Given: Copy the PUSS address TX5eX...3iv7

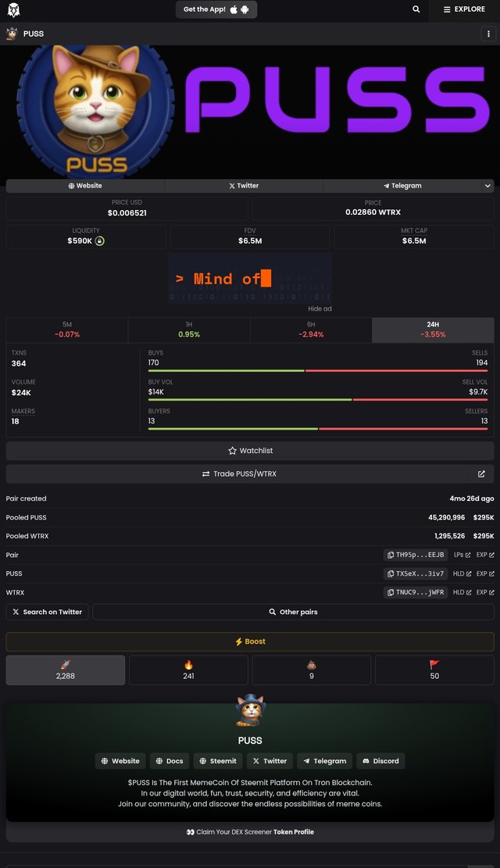Looking at the screenshot, I should pos(416,573).
